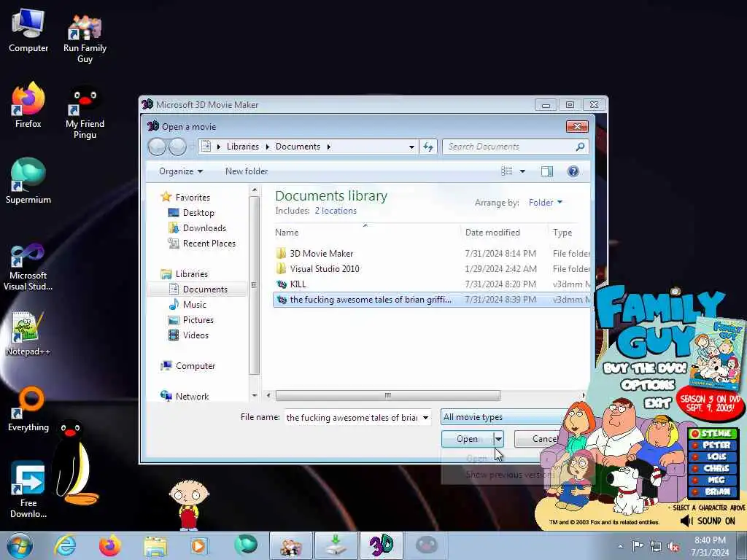Select My Friend Pingu desktop shortcut

point(85,112)
